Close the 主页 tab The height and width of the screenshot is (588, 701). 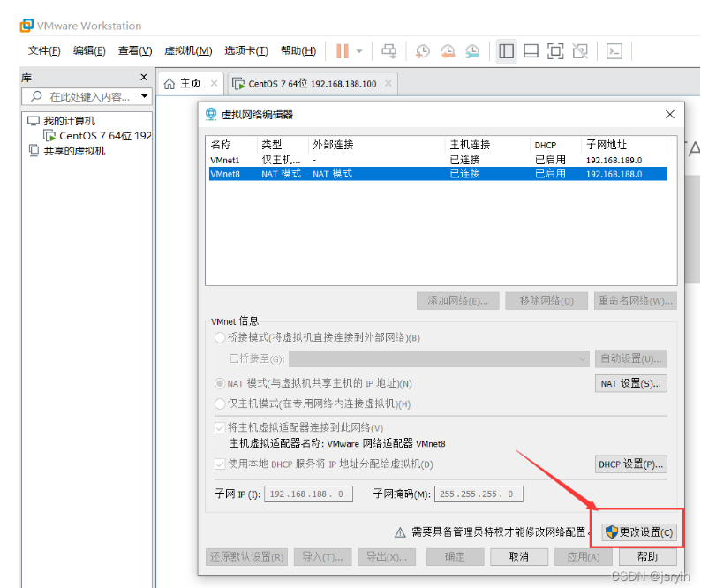[x=215, y=83]
